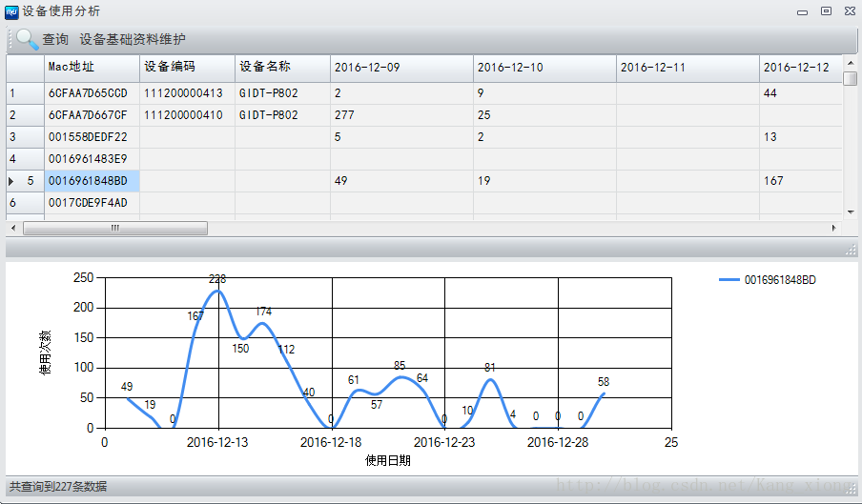Click the cell with value 25
862x504 pixels.
pyautogui.click(x=544, y=115)
